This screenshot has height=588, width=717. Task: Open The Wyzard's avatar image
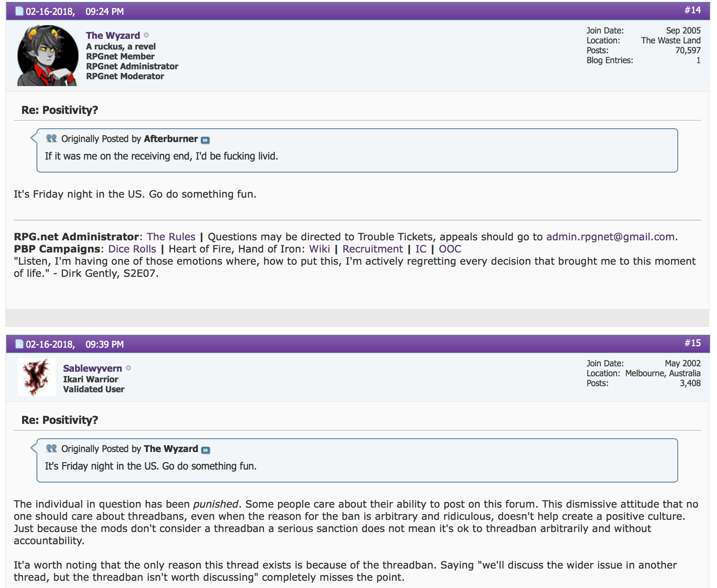click(x=48, y=56)
